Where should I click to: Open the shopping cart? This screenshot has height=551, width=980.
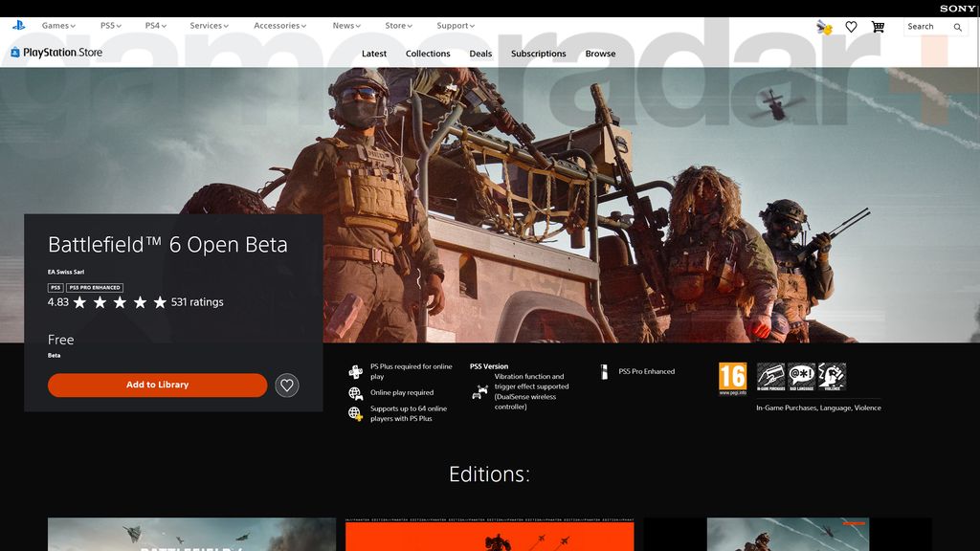pos(878,27)
